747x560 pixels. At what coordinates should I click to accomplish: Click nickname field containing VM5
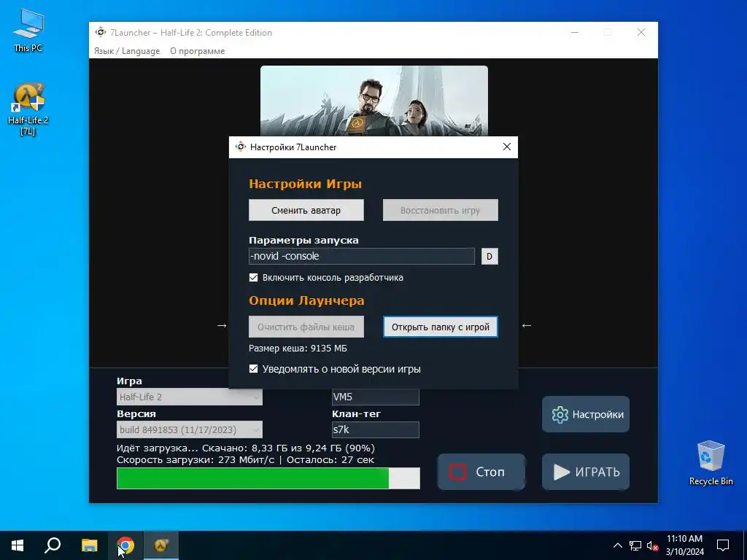point(376,397)
